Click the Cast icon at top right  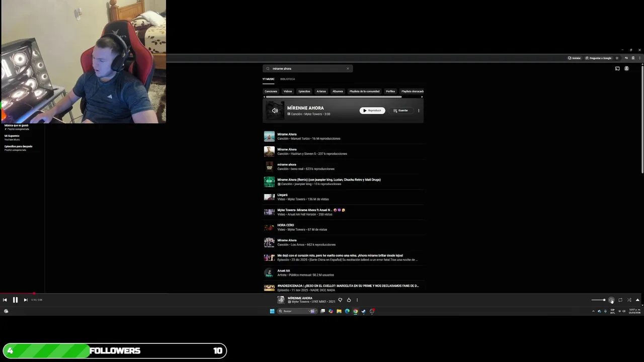click(x=617, y=68)
